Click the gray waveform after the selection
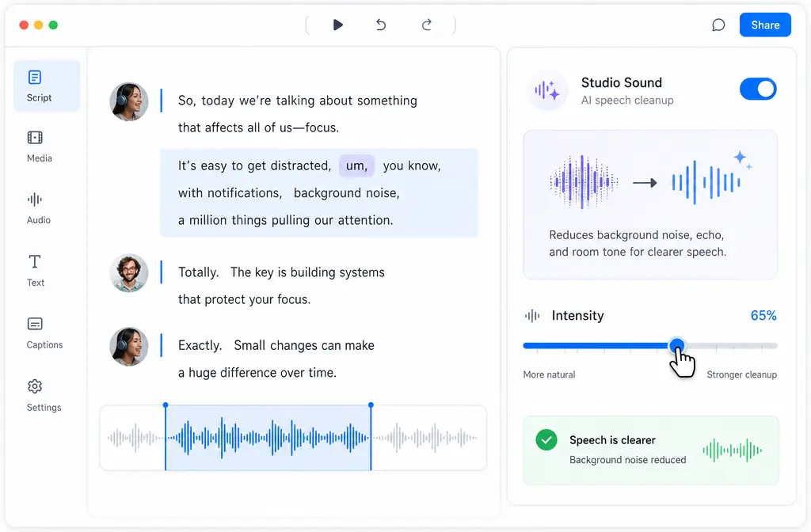 [425, 438]
